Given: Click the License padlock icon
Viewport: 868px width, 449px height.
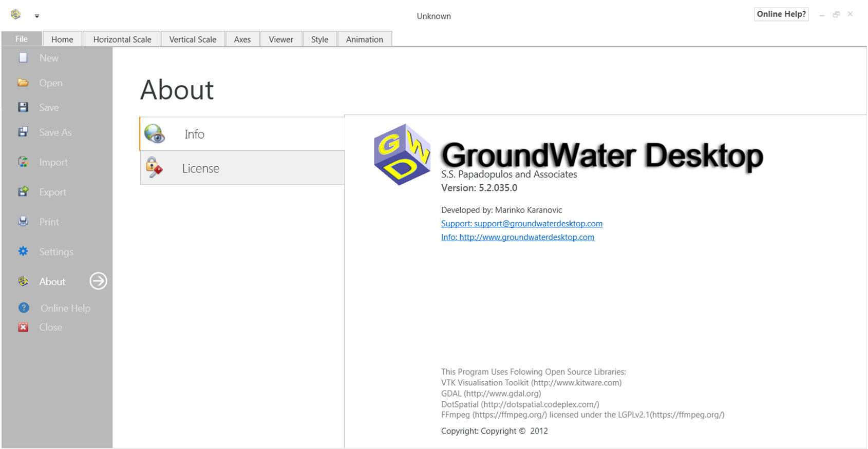Looking at the screenshot, I should pyautogui.click(x=154, y=167).
